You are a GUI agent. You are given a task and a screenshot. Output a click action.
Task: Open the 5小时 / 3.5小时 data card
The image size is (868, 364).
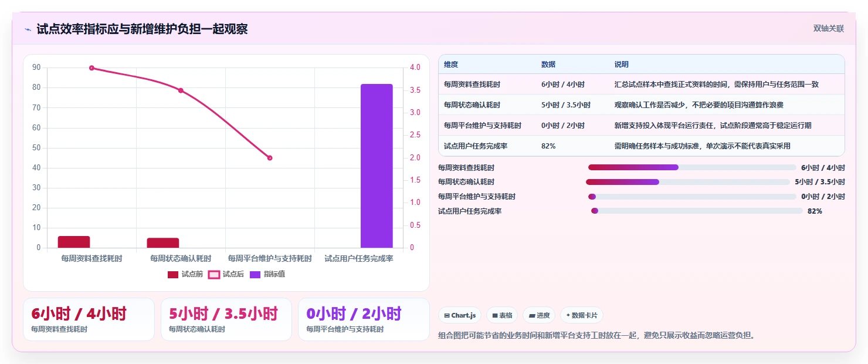click(x=226, y=319)
